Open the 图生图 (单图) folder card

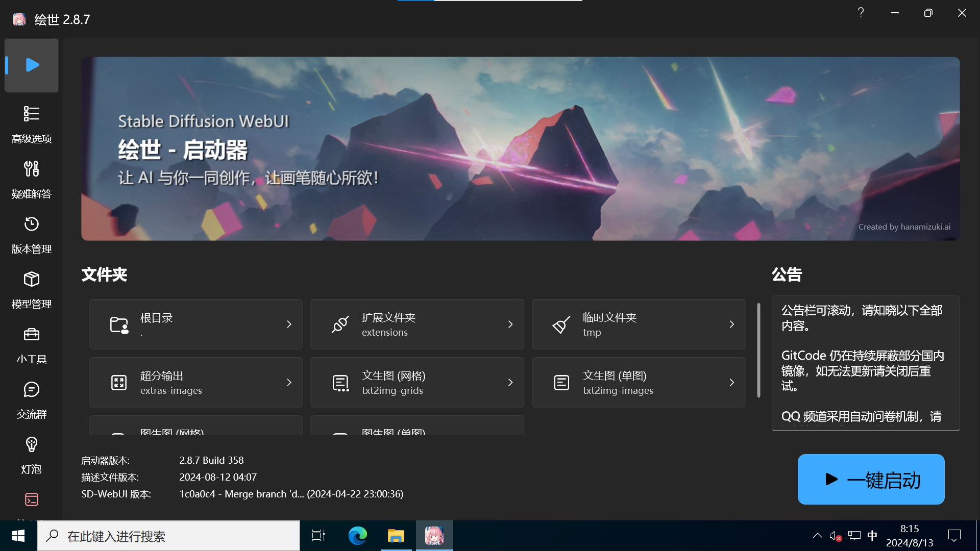pos(417,425)
